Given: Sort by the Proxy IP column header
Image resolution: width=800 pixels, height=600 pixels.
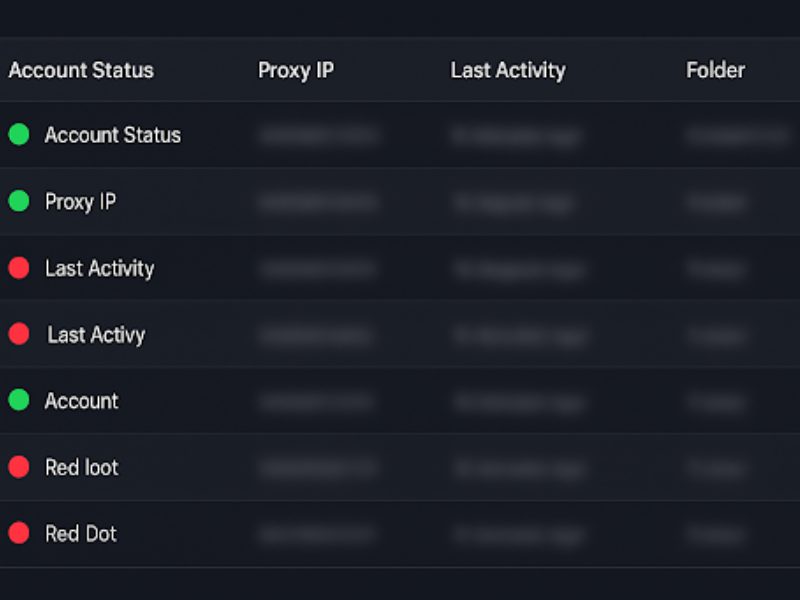Looking at the screenshot, I should 296,70.
